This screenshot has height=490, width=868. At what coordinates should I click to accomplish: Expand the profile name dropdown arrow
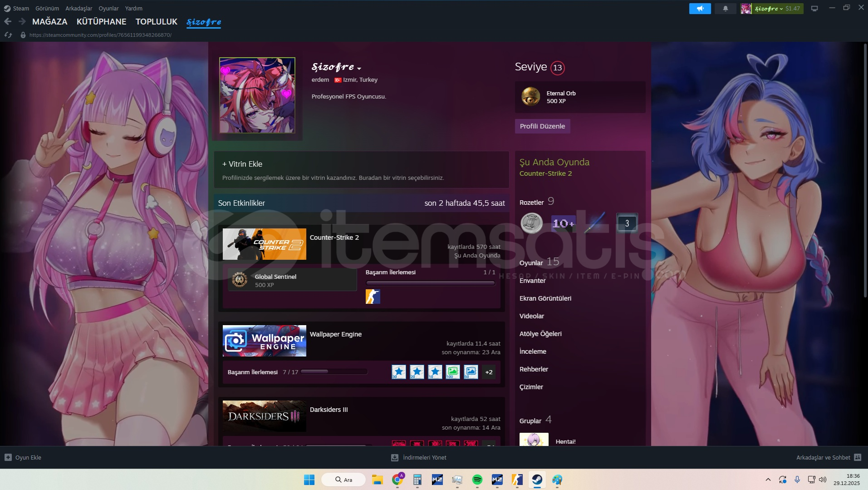point(359,69)
